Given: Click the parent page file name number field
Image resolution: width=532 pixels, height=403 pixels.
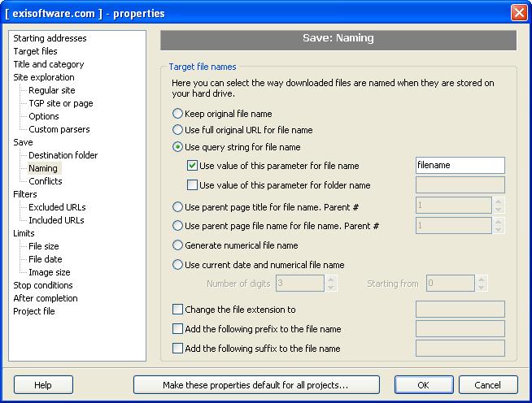Looking at the screenshot, I should (454, 225).
